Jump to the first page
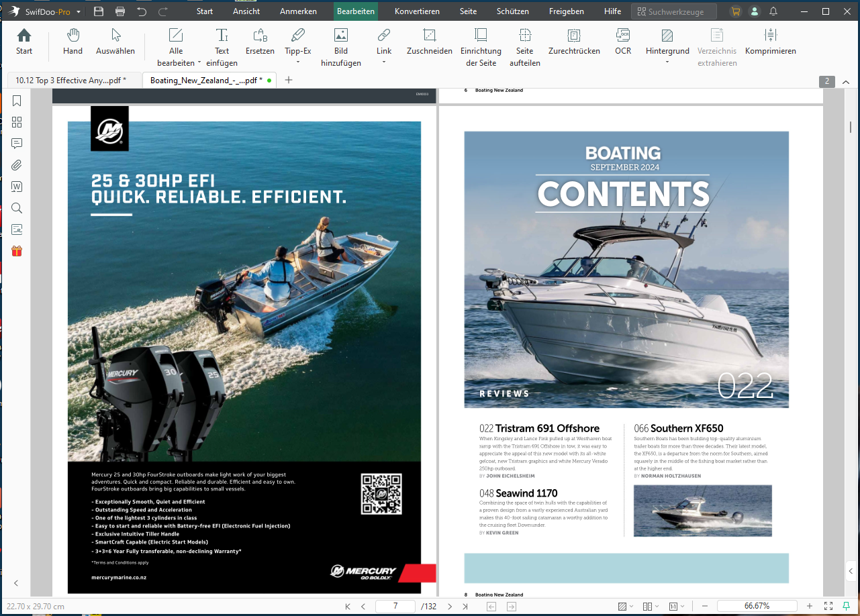The image size is (860, 616). point(348,606)
